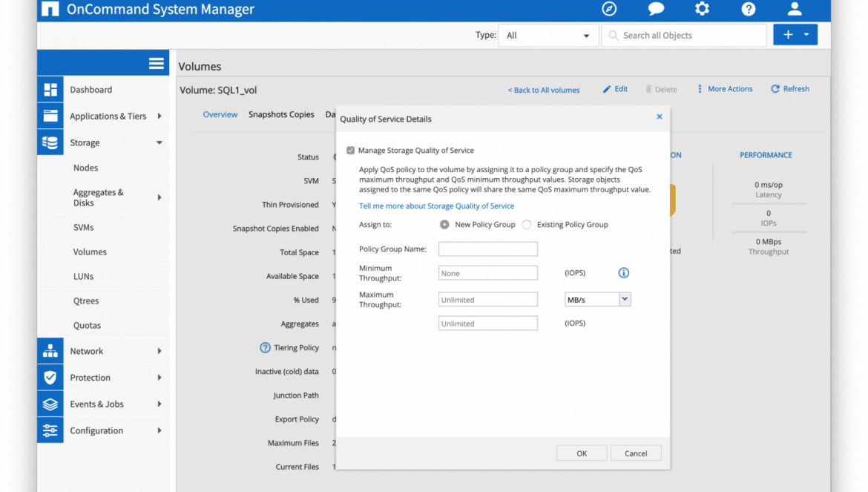Open the dropdown arrow beside the plus button

[x=806, y=35]
